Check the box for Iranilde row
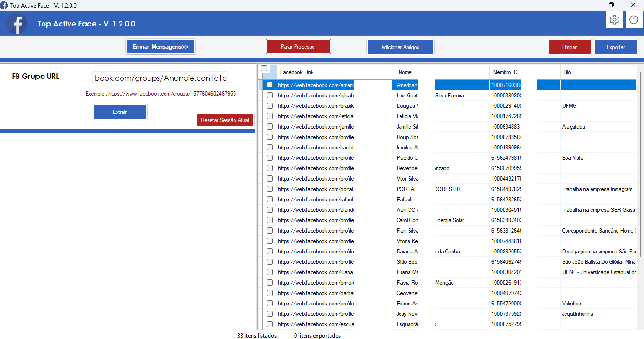 (270, 148)
